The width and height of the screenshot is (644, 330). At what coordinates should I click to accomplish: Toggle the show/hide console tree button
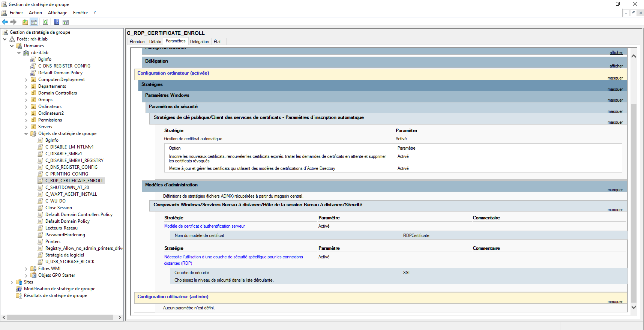[34, 22]
